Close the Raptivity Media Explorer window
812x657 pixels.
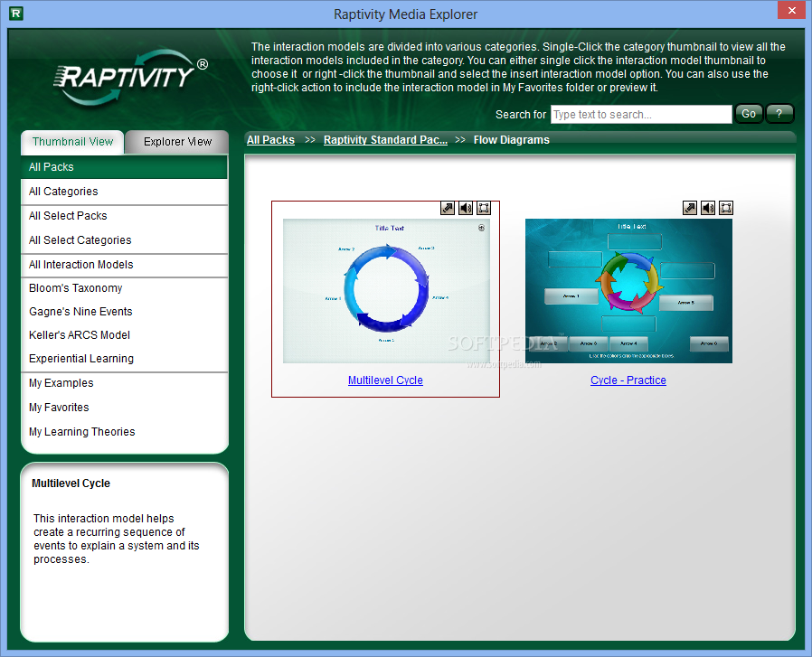(792, 10)
